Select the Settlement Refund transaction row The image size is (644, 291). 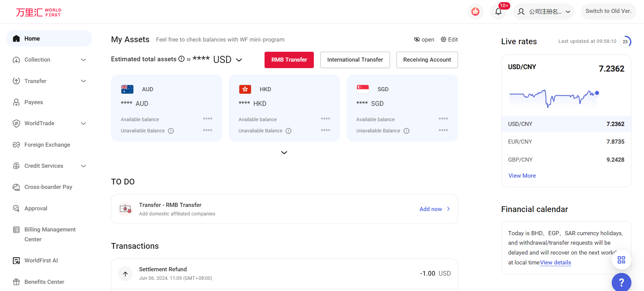(x=284, y=273)
